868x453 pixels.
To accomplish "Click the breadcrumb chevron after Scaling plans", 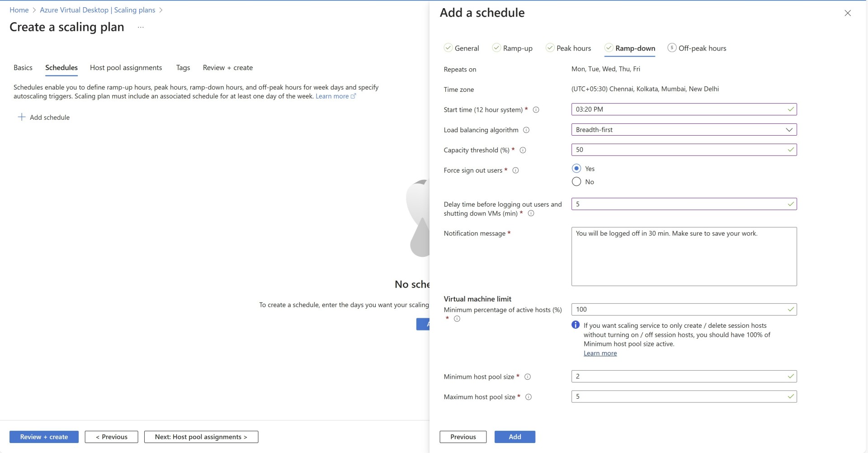I will pos(161,10).
